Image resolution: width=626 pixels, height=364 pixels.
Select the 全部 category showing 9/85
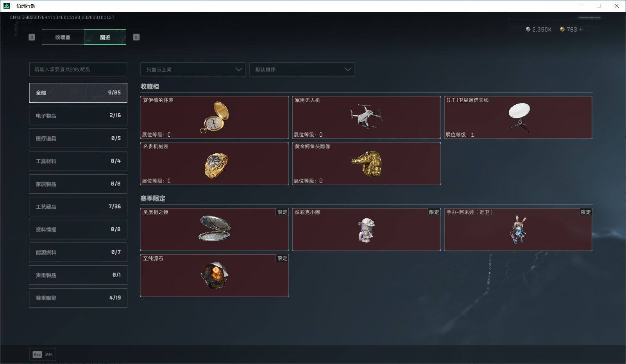click(78, 93)
